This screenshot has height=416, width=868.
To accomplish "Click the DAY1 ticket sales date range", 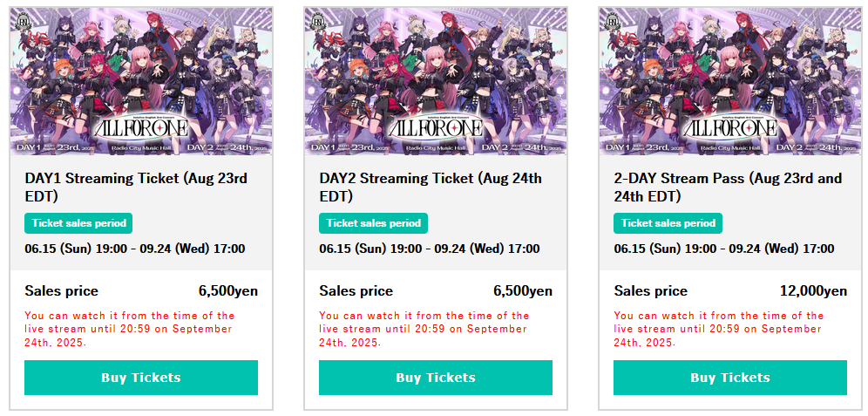I will point(135,249).
